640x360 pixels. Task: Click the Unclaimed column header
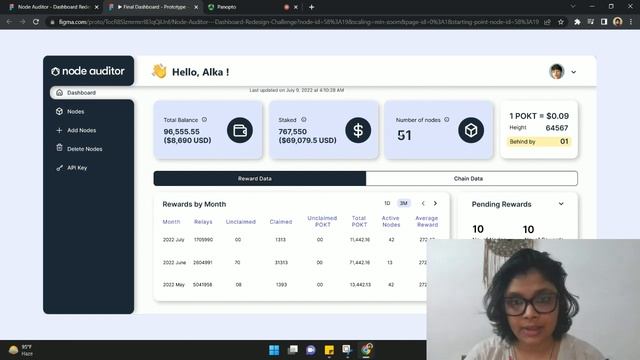(x=240, y=222)
